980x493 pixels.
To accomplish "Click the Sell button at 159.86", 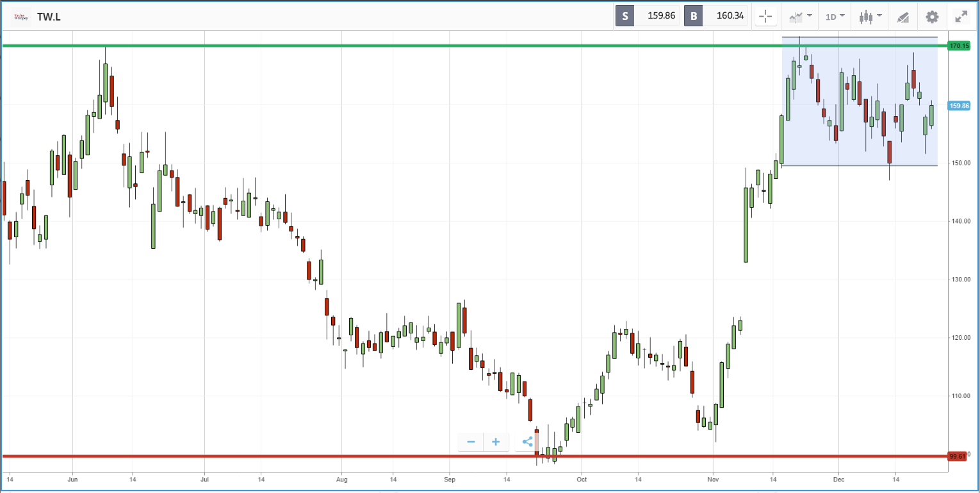I will (x=648, y=16).
